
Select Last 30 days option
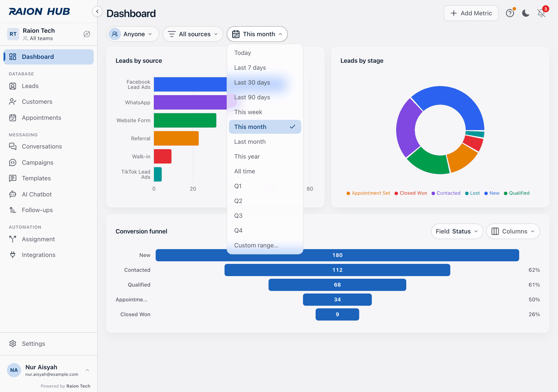(x=265, y=83)
